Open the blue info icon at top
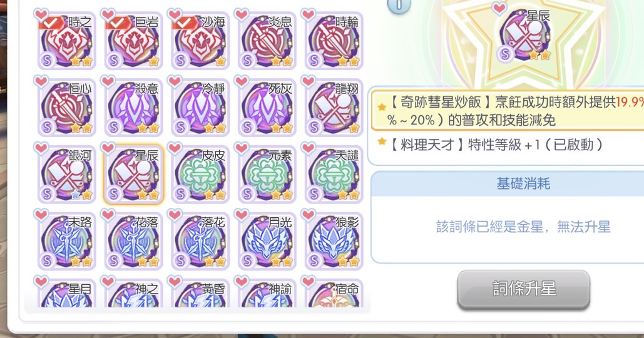644x338 pixels. coord(398,6)
